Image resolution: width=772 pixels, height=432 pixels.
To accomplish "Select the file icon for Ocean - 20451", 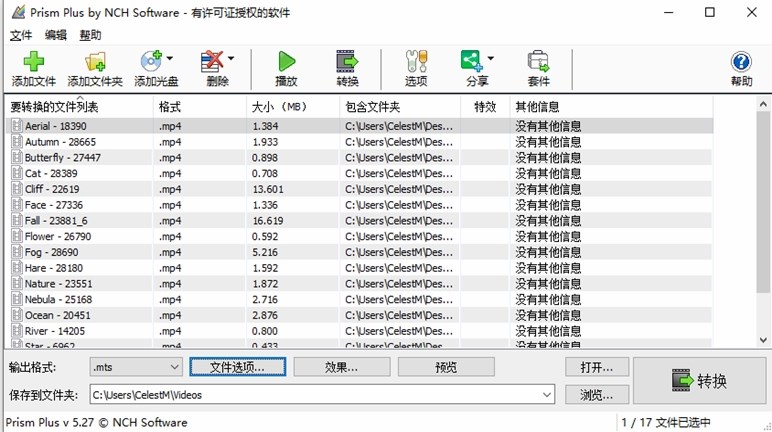I will 17,315.
